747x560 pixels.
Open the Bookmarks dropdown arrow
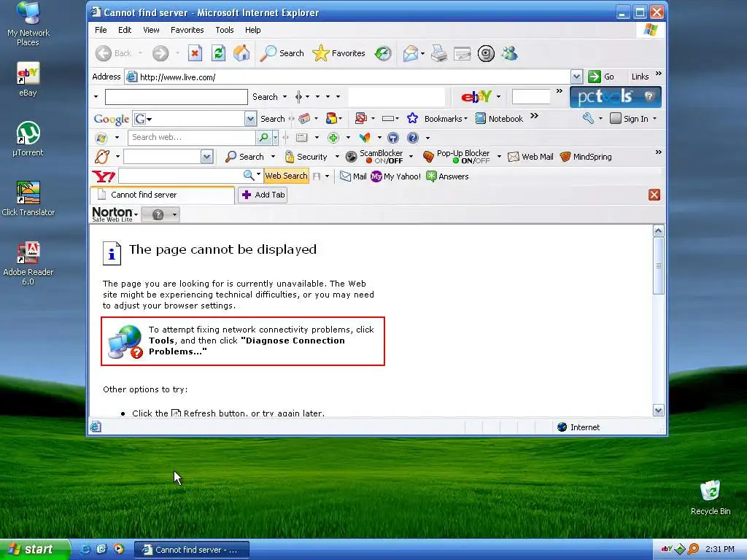click(465, 119)
